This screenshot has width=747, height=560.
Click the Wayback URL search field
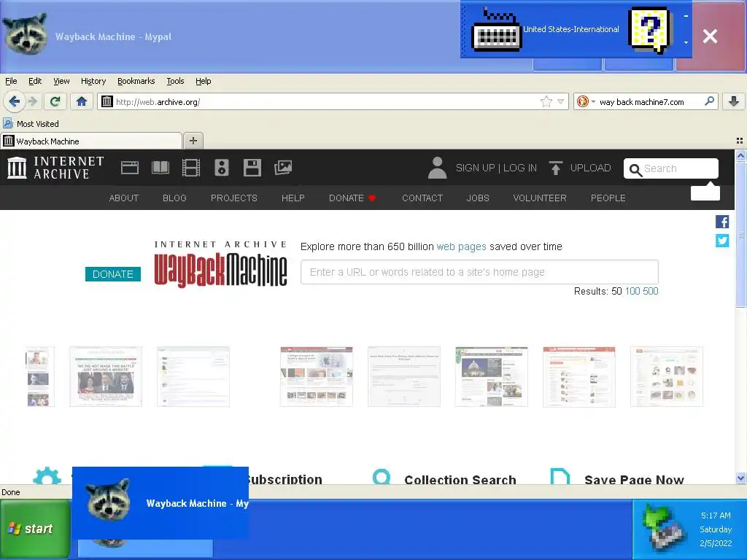479,272
